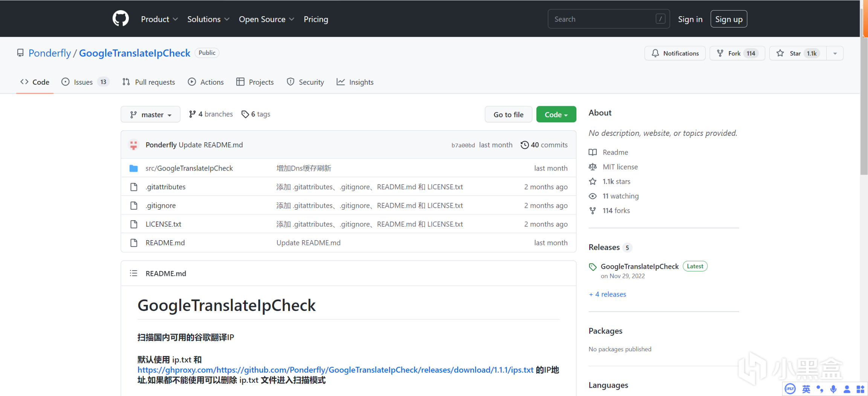Image resolution: width=868 pixels, height=396 pixels.
Task: Click the Fork icon in the Fork button
Action: [x=720, y=53]
